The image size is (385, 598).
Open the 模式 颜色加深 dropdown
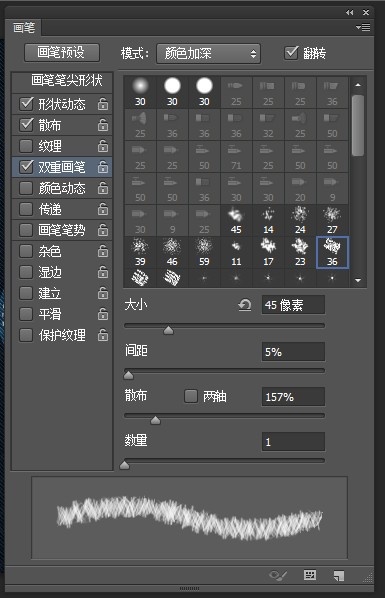(x=209, y=53)
